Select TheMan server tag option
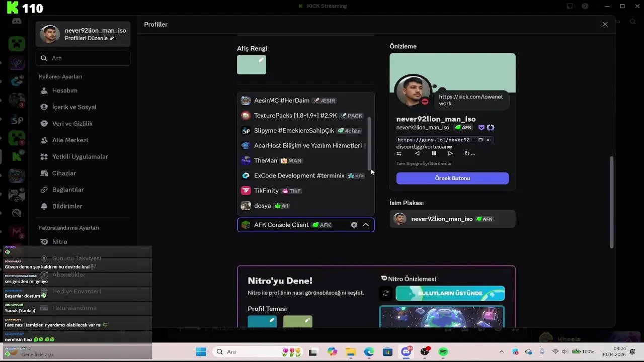Image resolution: width=644 pixels, height=362 pixels. point(306,161)
